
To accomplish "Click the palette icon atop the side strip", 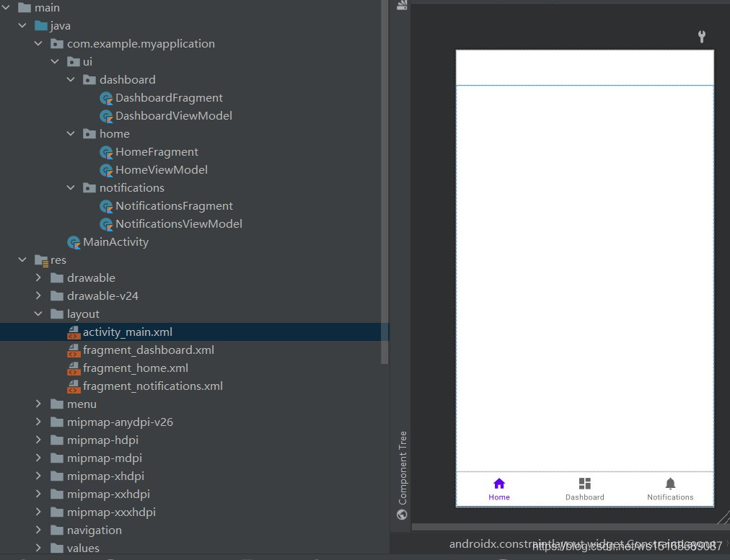I will (x=402, y=4).
